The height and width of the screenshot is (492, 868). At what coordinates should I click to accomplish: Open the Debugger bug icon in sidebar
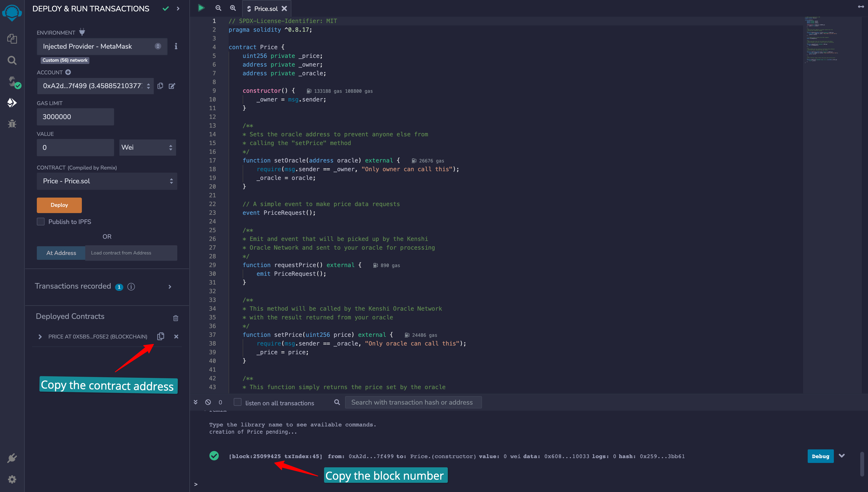tap(12, 124)
